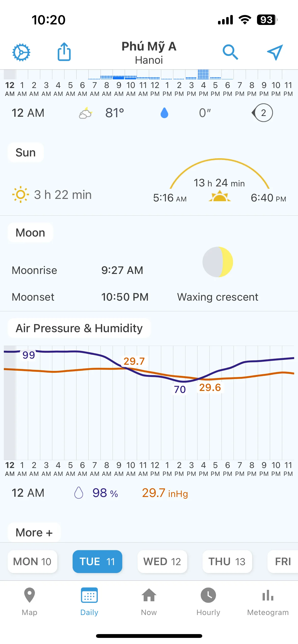Select the highlighted TUE 11 day
Screen dimensions: 298x644
(x=97, y=561)
